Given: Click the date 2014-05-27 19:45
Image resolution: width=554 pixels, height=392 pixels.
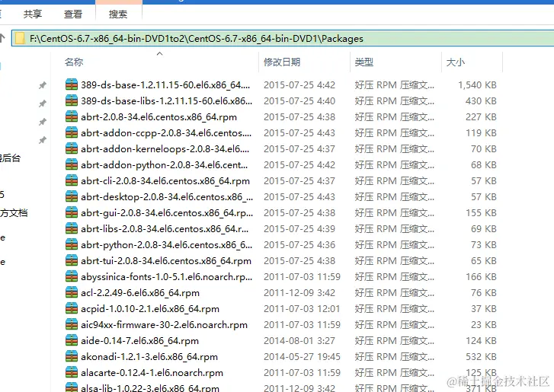Looking at the screenshot, I should tap(302, 357).
